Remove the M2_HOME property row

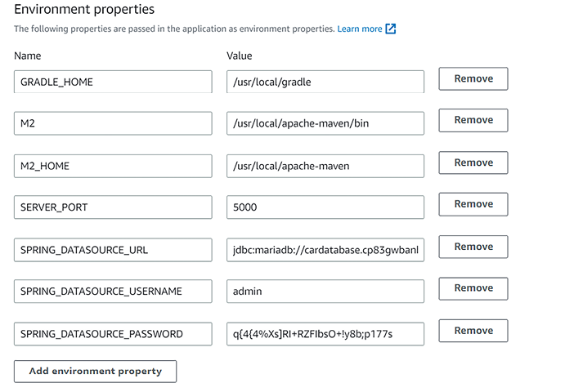[473, 163]
